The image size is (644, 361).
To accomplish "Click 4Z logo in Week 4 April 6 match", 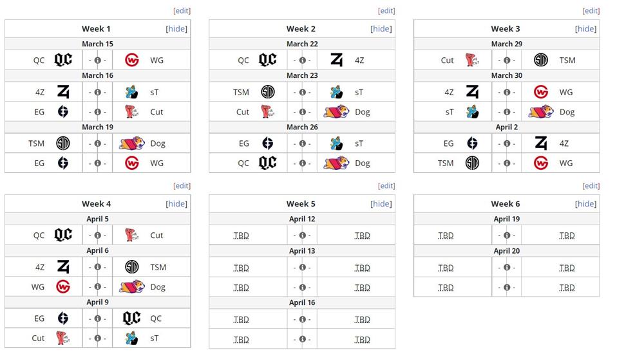I will [63, 267].
